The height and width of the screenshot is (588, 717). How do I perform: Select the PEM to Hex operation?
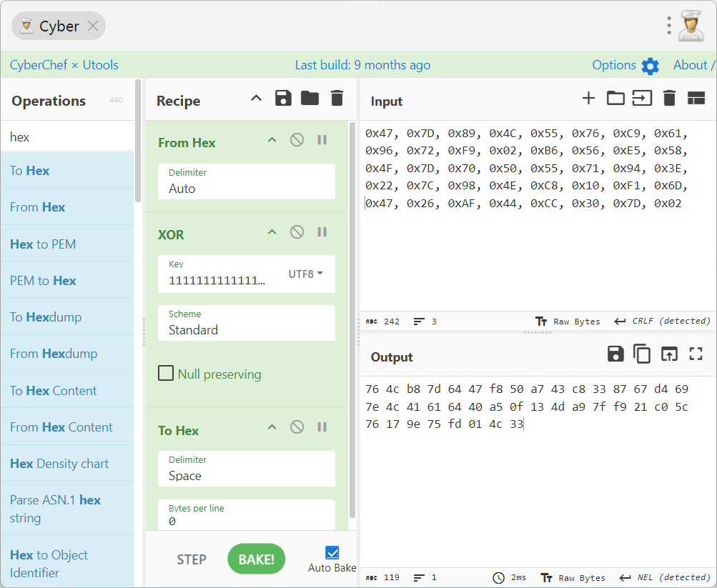(x=67, y=281)
